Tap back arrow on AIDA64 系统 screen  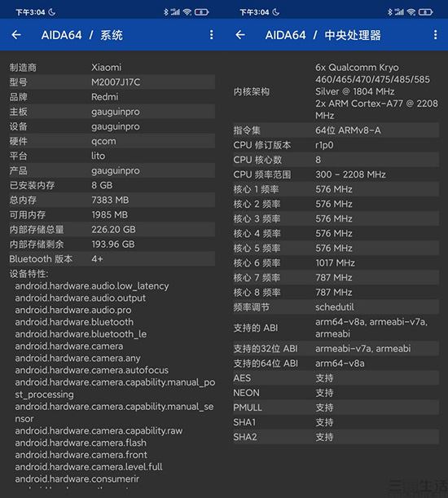16,34
